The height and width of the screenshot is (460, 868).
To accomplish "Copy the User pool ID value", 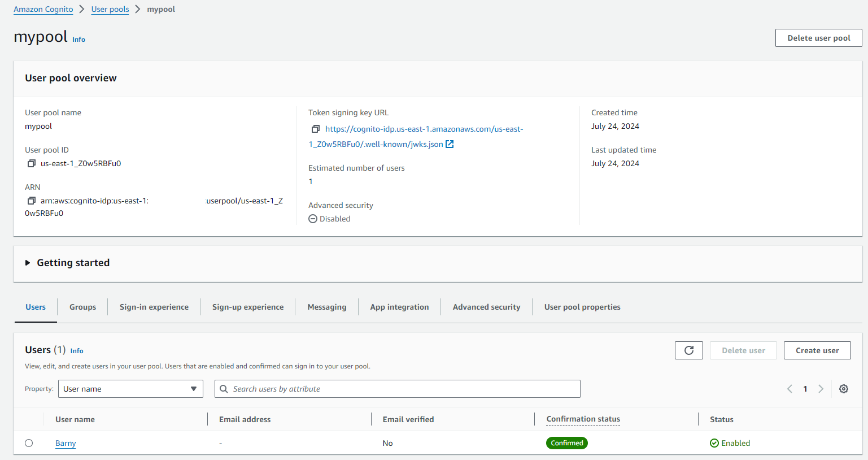I will (32, 163).
